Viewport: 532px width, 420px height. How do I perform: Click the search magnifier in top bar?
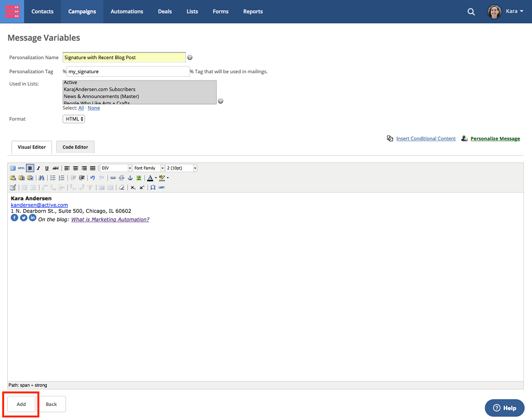[471, 11]
